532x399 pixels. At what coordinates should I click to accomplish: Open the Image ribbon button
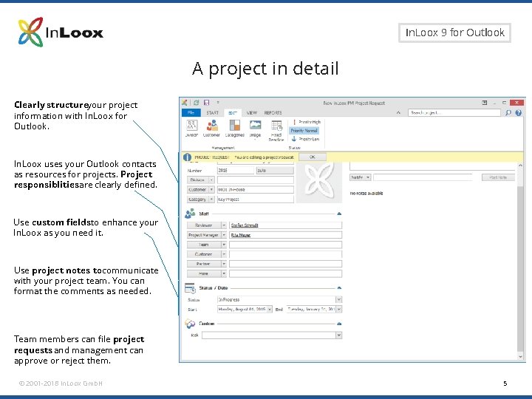255,129
